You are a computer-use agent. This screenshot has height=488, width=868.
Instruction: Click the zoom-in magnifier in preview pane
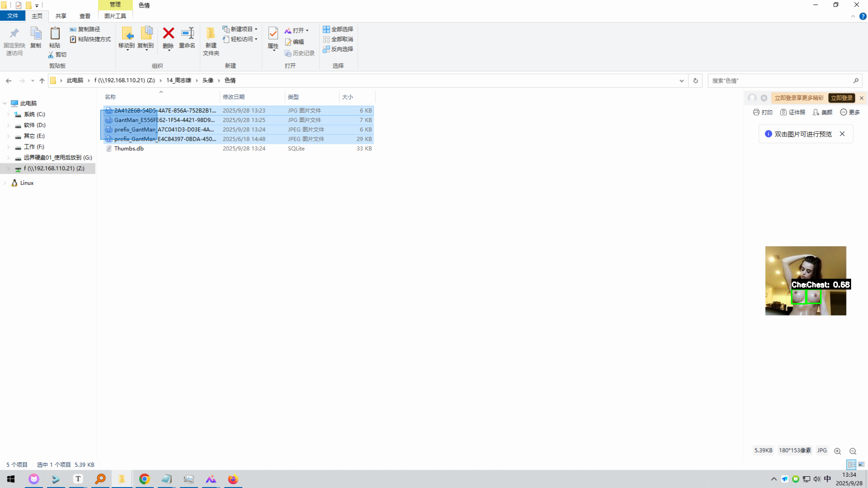837,451
